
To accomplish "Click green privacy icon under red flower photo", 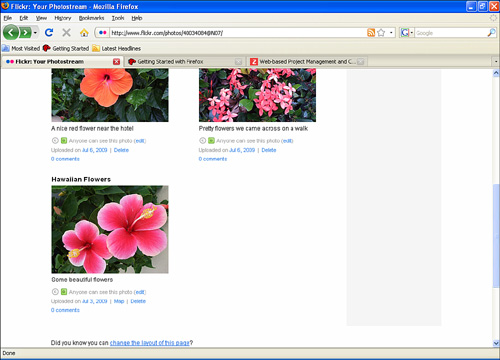I will (64, 141).
